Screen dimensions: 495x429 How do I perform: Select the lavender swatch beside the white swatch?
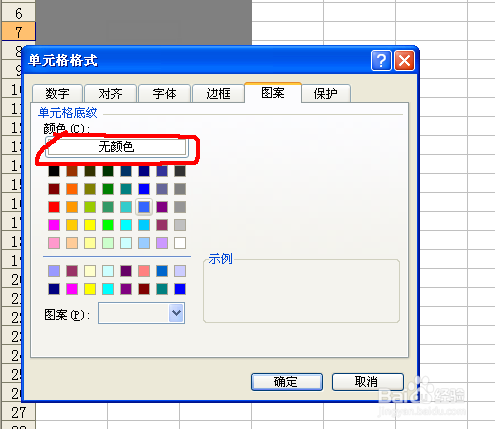pos(162,243)
